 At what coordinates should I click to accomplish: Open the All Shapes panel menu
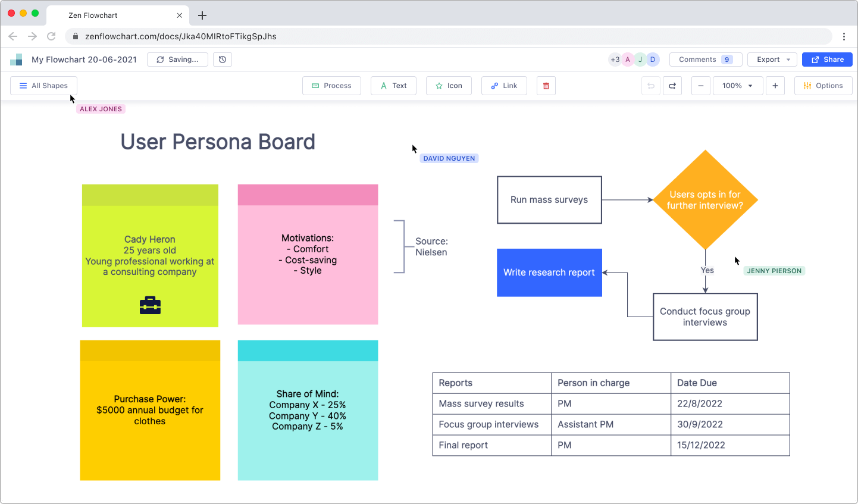(x=43, y=86)
